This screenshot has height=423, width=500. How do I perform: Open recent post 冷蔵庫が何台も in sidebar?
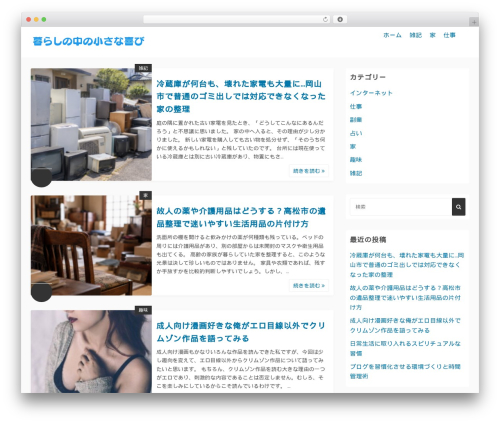[x=407, y=265]
